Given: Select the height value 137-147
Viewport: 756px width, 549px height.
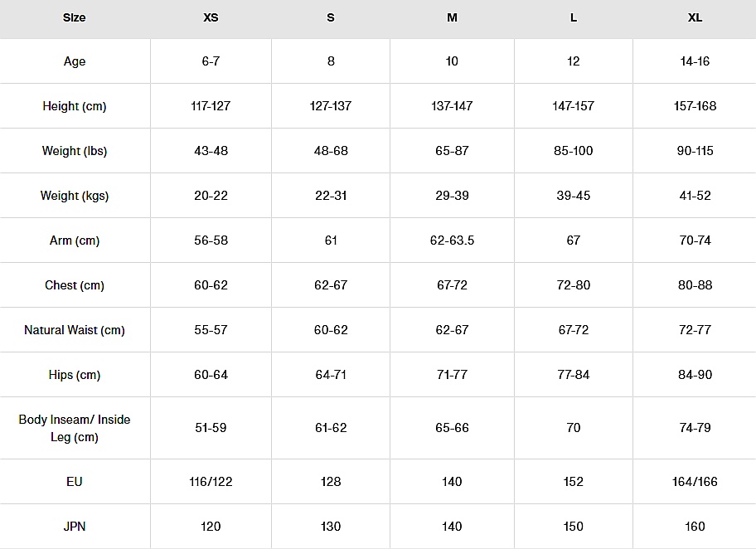Looking at the screenshot, I should (452, 106).
